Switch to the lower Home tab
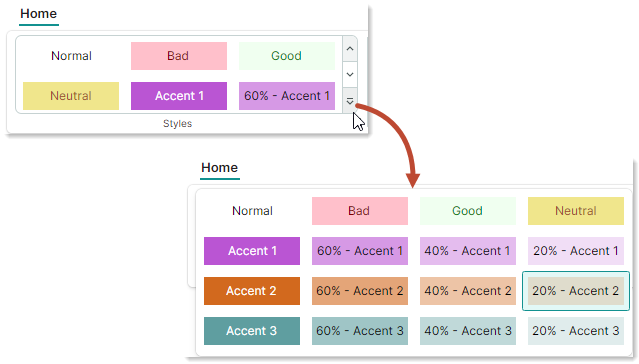The height and width of the screenshot is (364, 639). (x=219, y=168)
